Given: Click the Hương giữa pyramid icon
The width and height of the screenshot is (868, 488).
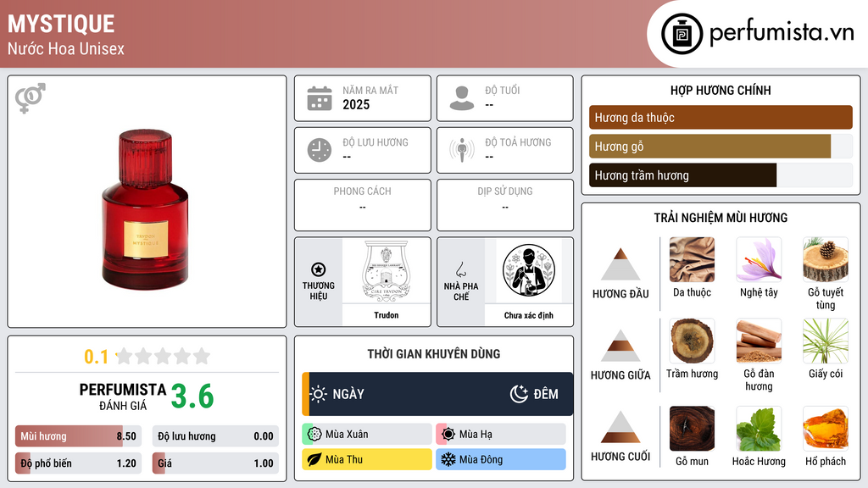Looking at the screenshot, I should point(620,346).
